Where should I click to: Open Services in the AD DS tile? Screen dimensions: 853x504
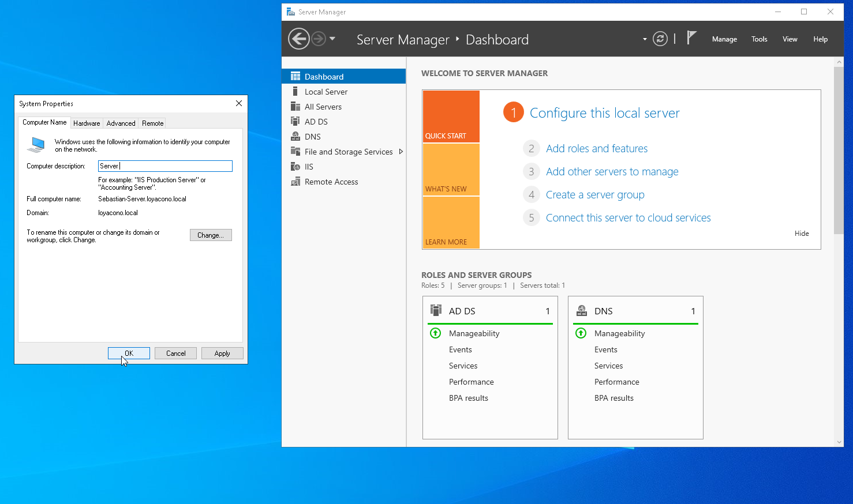tap(463, 366)
